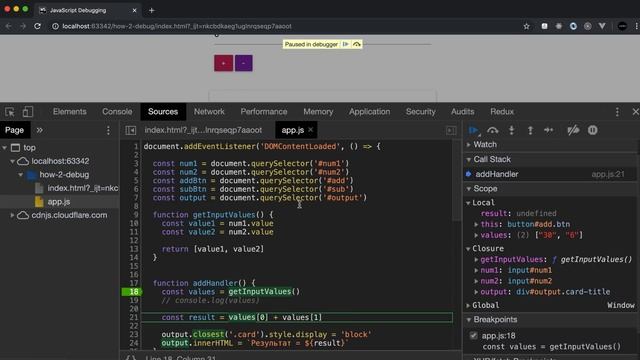Viewport: 640px width, 360px height.
Task: Click the inspect element picker icon
Action: (x=10, y=112)
